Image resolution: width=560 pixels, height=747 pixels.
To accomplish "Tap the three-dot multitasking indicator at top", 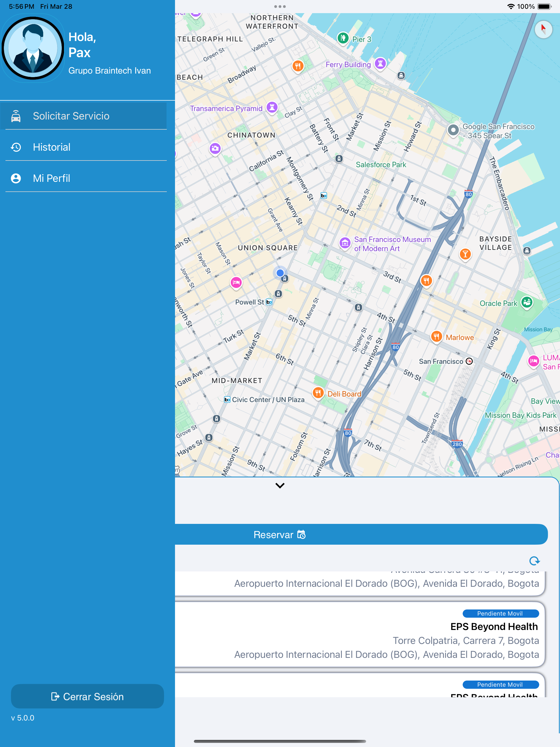I will [x=280, y=6].
